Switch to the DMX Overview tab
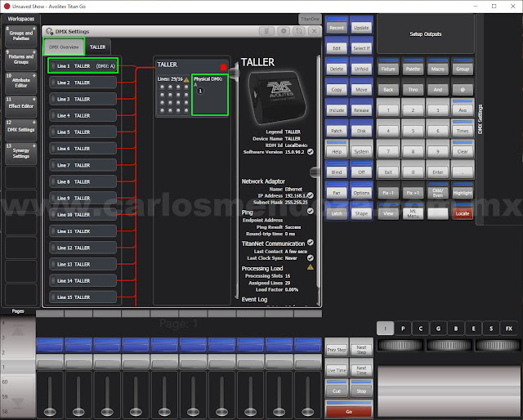523x420 pixels. point(64,47)
